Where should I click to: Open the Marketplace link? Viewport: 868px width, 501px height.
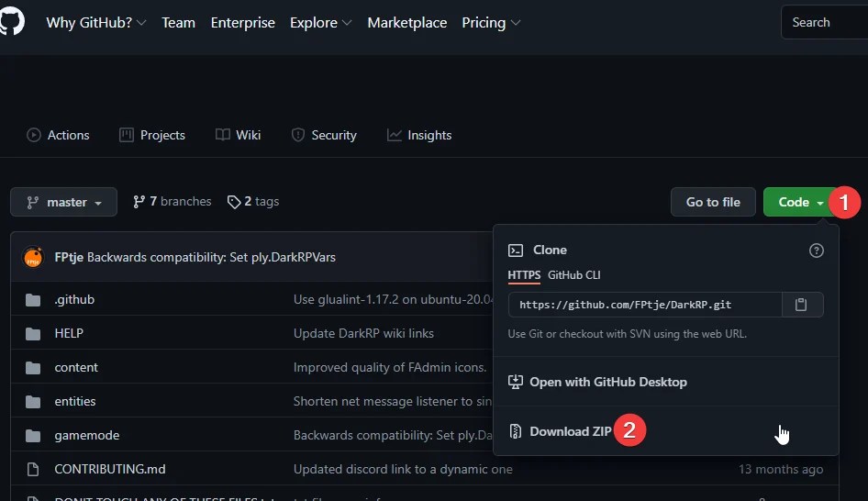tap(406, 23)
